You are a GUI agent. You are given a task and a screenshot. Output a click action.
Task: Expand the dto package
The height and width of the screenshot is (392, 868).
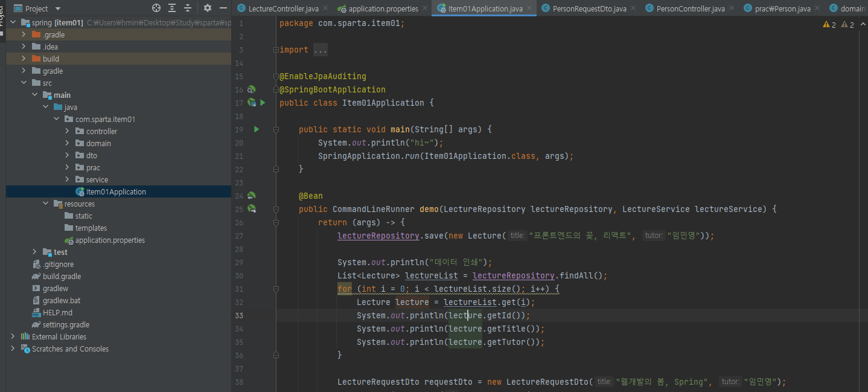point(68,155)
